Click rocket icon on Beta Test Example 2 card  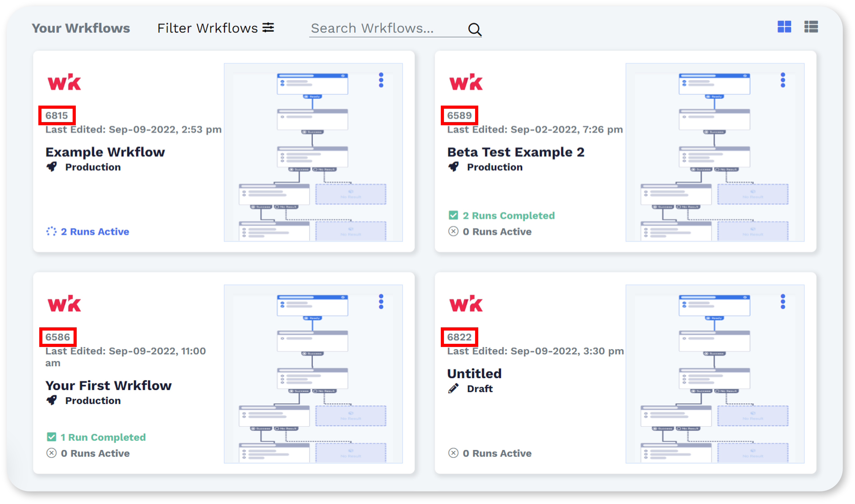(453, 167)
